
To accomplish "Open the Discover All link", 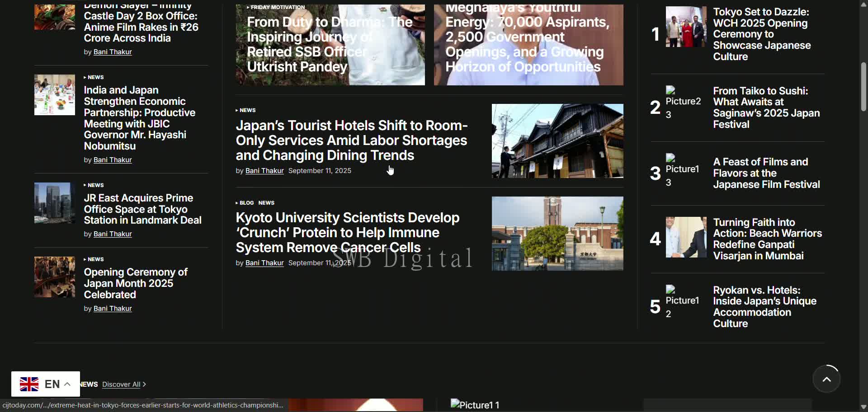I will coord(121,384).
